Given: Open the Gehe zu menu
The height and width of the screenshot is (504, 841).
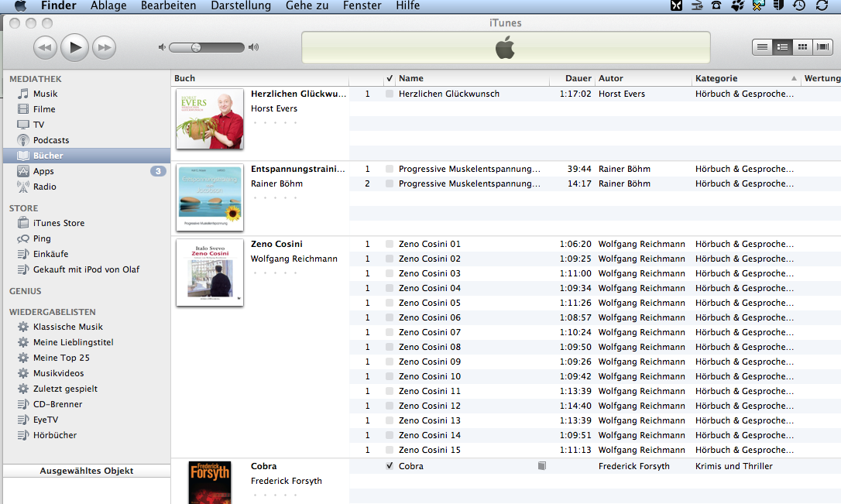Looking at the screenshot, I should (307, 6).
